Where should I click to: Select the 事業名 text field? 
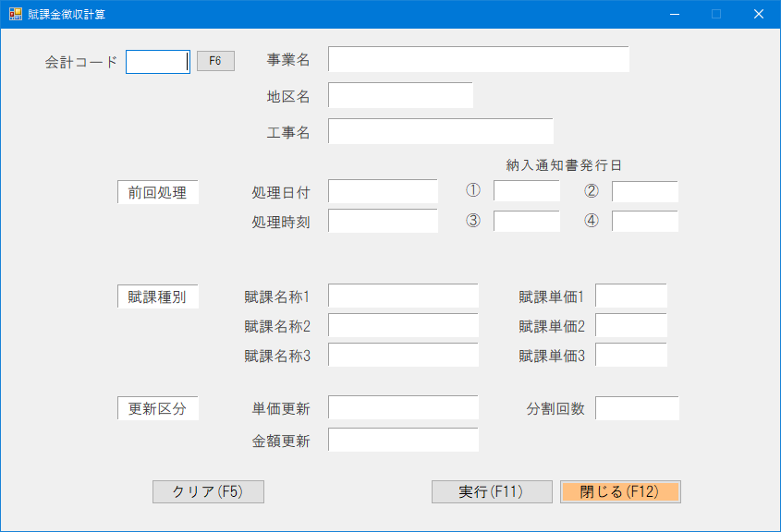click(478, 58)
